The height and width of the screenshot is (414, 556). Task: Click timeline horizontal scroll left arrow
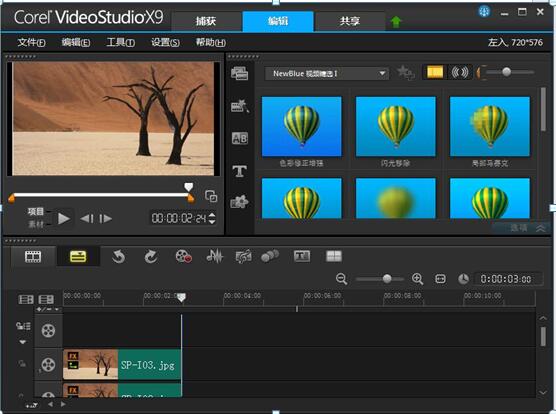pyautogui.click(x=51, y=404)
